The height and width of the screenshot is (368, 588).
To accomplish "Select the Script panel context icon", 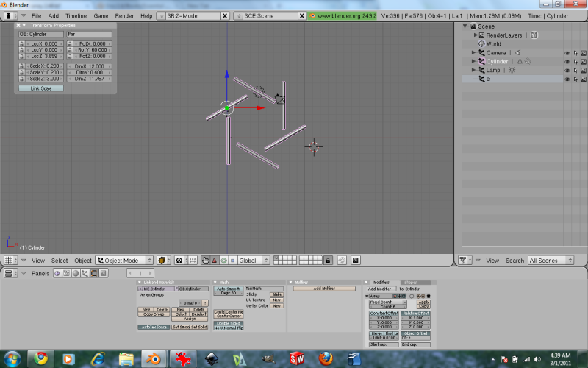I will point(66,273).
